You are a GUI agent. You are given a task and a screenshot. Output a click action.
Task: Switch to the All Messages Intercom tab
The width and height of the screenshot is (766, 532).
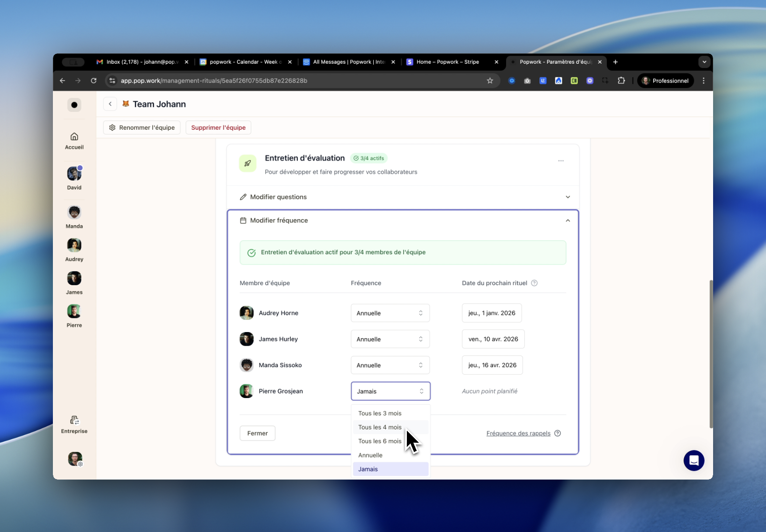coord(348,62)
